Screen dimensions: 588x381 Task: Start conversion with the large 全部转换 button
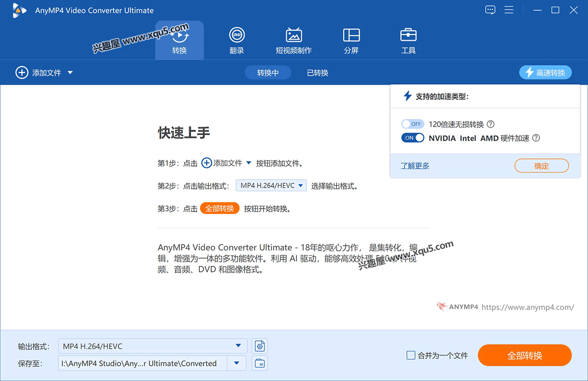tap(524, 355)
